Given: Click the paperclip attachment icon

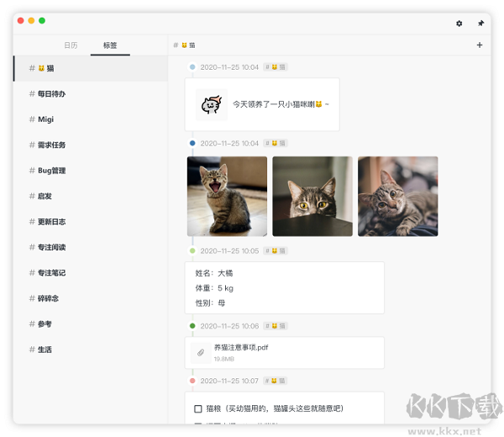Looking at the screenshot, I should click(201, 352).
